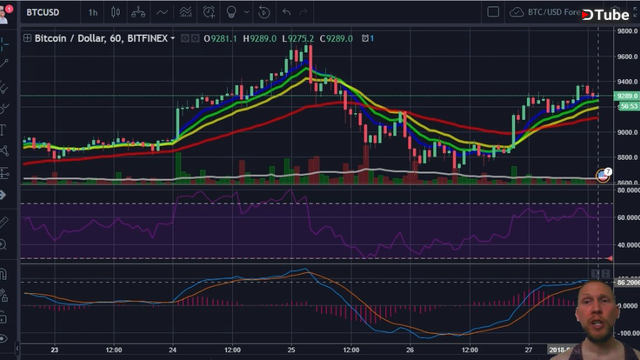Toggle symbol visibility eye in legend
This screenshot has width=640, height=360.
pyautogui.click(x=185, y=38)
